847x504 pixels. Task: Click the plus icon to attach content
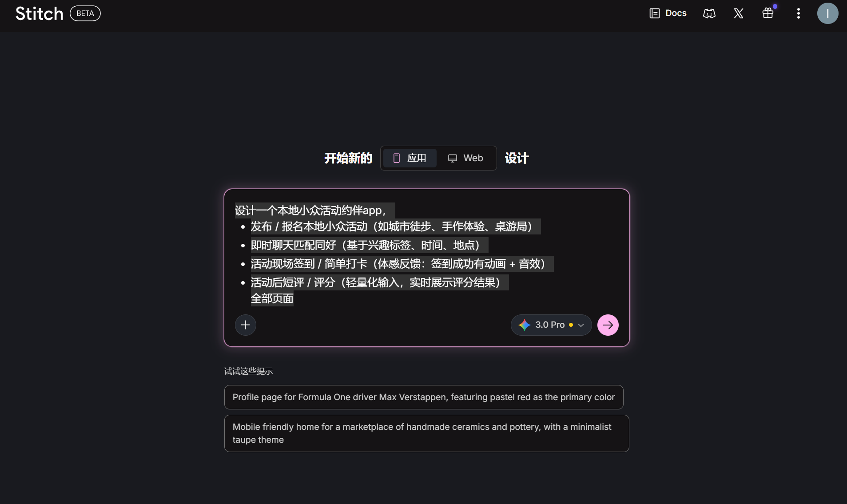click(x=245, y=325)
